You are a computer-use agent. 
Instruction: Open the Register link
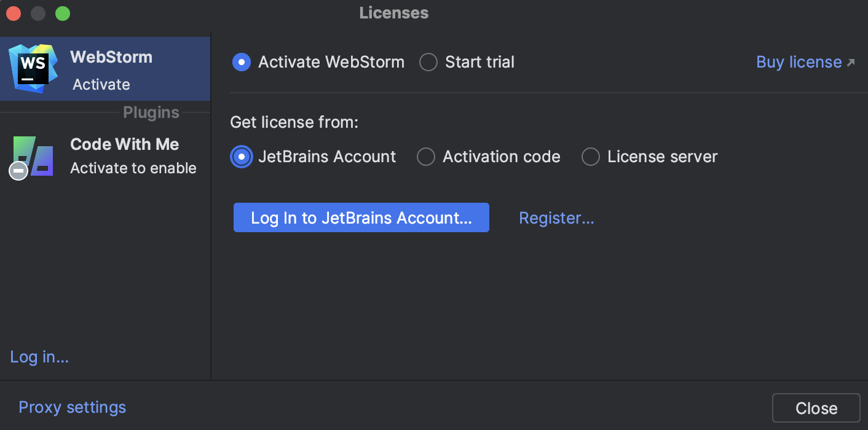click(x=556, y=217)
